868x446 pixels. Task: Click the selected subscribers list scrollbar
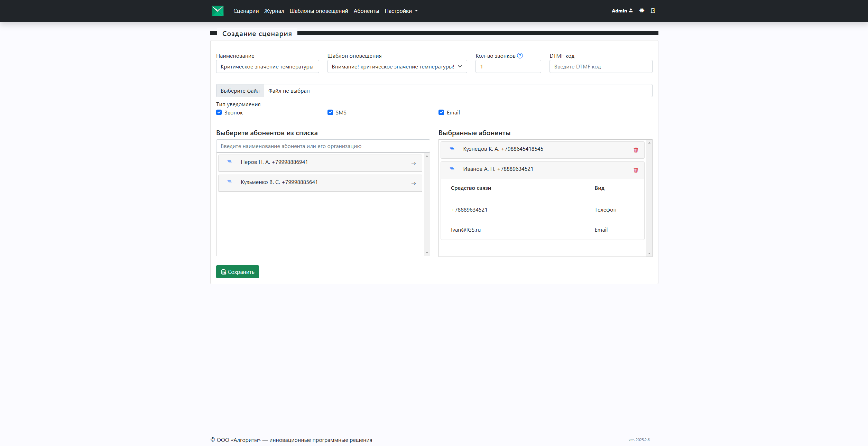pyautogui.click(x=649, y=198)
